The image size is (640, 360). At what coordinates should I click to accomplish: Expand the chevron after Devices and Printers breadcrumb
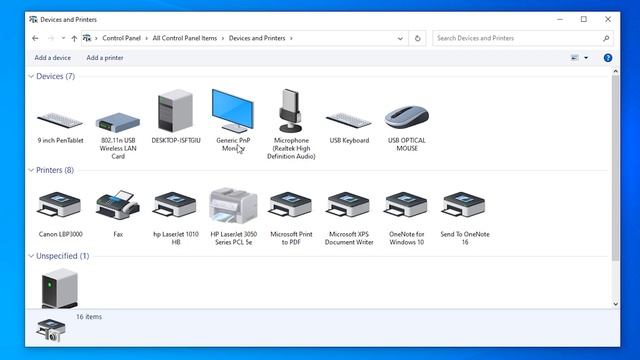point(291,38)
